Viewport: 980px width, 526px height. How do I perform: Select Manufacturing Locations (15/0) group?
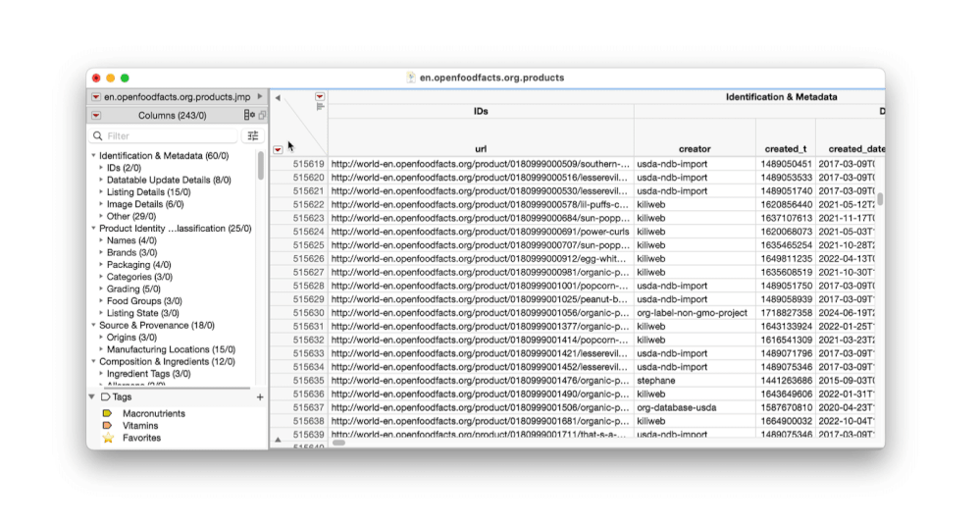(172, 349)
